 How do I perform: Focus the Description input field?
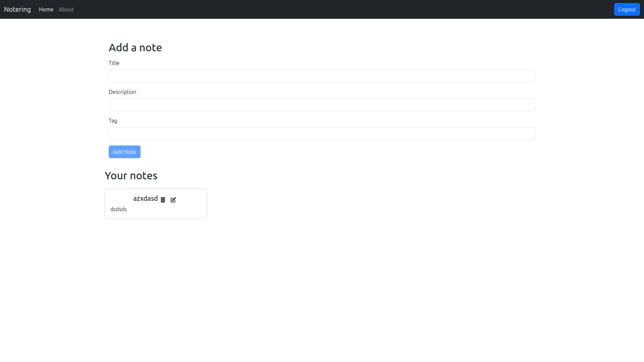(x=322, y=105)
